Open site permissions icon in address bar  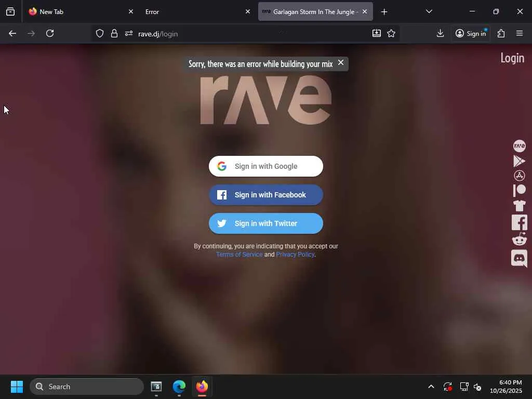(129, 33)
